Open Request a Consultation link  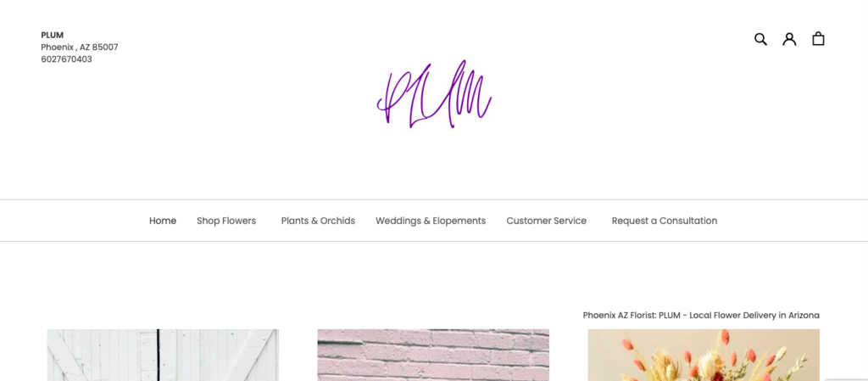pos(665,221)
